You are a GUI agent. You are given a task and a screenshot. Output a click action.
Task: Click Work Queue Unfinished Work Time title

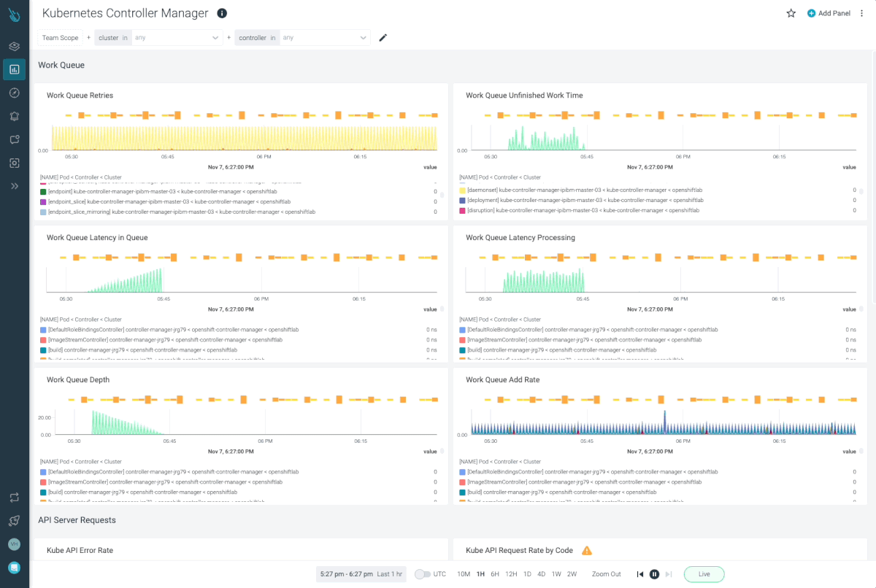524,95
